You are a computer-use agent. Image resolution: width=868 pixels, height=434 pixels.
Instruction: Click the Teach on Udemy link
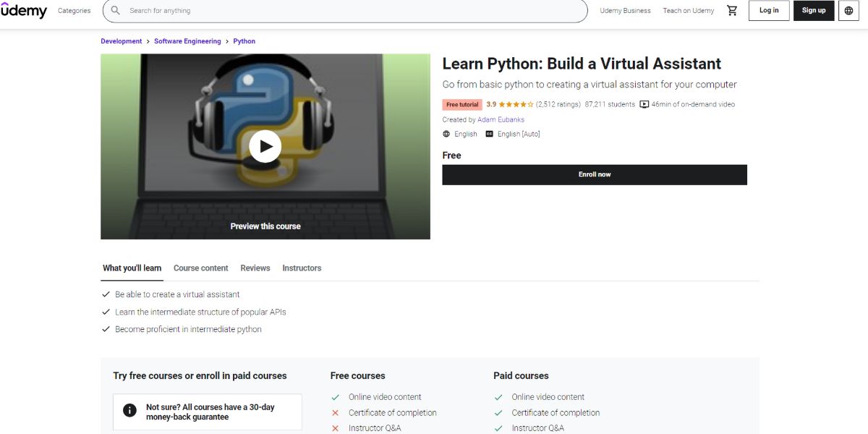pyautogui.click(x=688, y=10)
